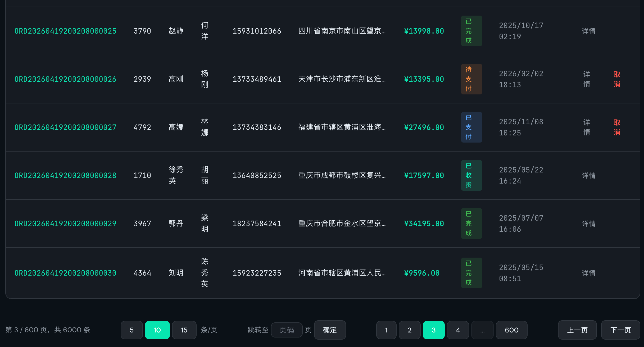Go to previous page 上一页

(x=577, y=330)
